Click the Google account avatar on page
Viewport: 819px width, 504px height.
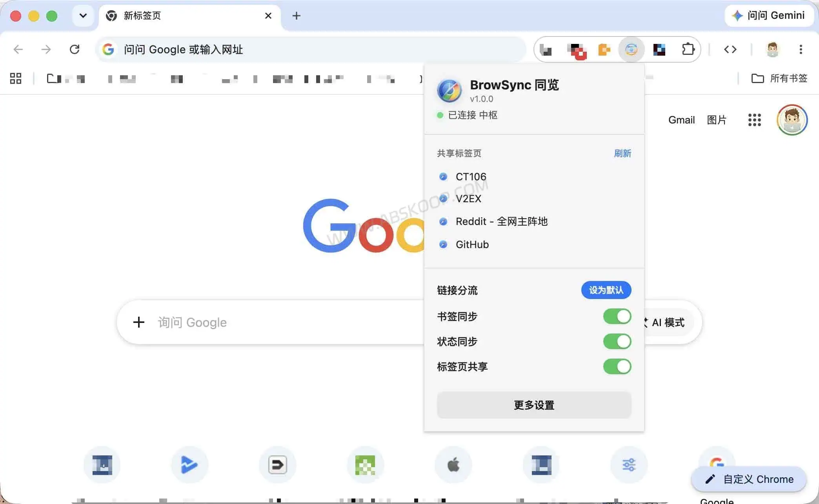tap(792, 120)
